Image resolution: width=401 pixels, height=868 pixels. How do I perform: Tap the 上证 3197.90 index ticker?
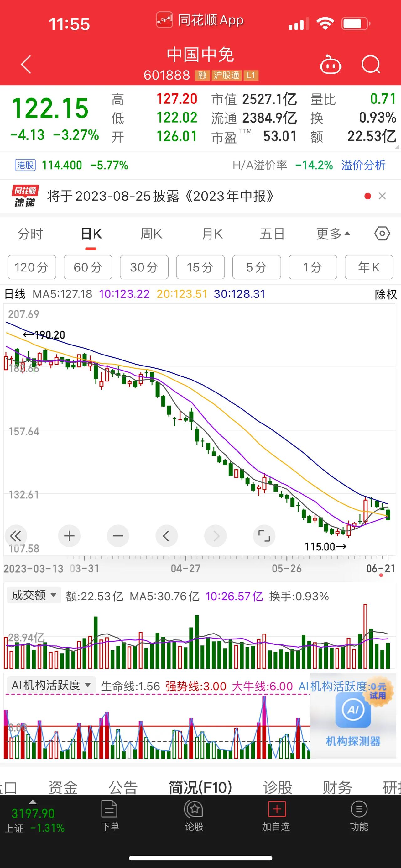click(x=34, y=820)
